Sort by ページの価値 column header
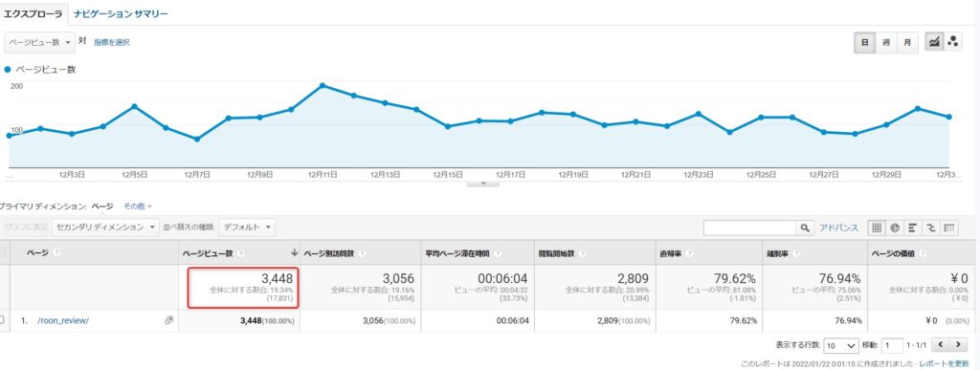The height and width of the screenshot is (370, 980). (x=894, y=253)
